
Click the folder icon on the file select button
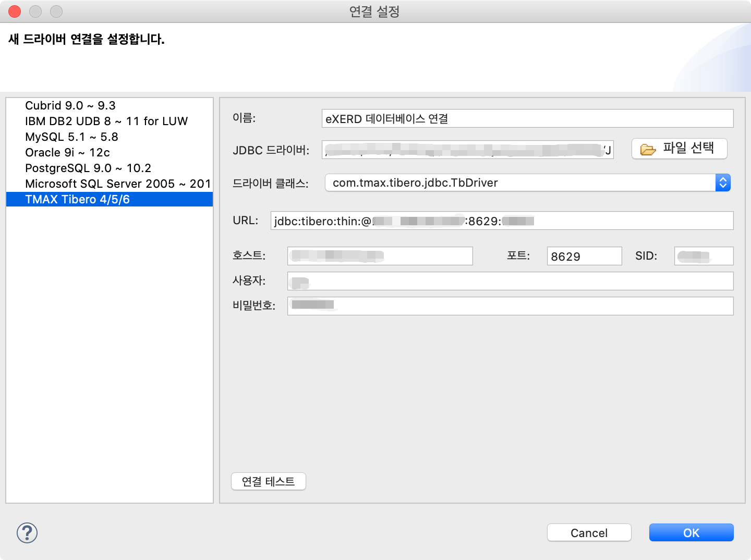tap(648, 150)
